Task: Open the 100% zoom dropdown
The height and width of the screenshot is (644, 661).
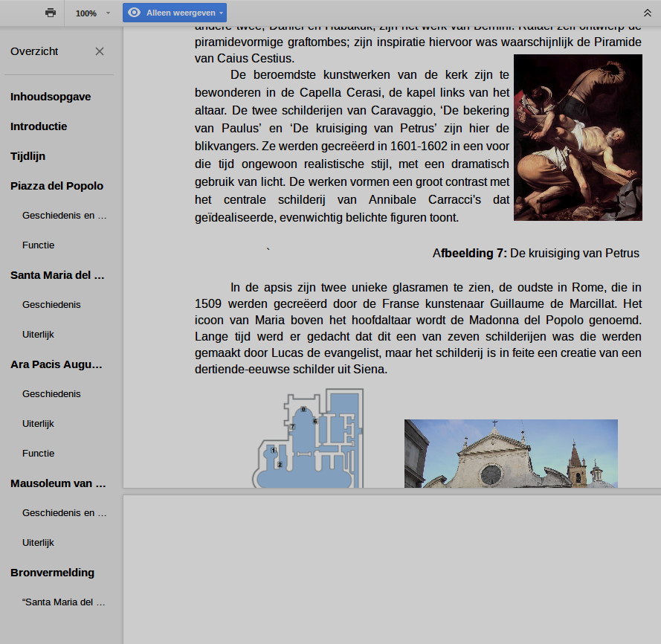Action: (x=92, y=13)
